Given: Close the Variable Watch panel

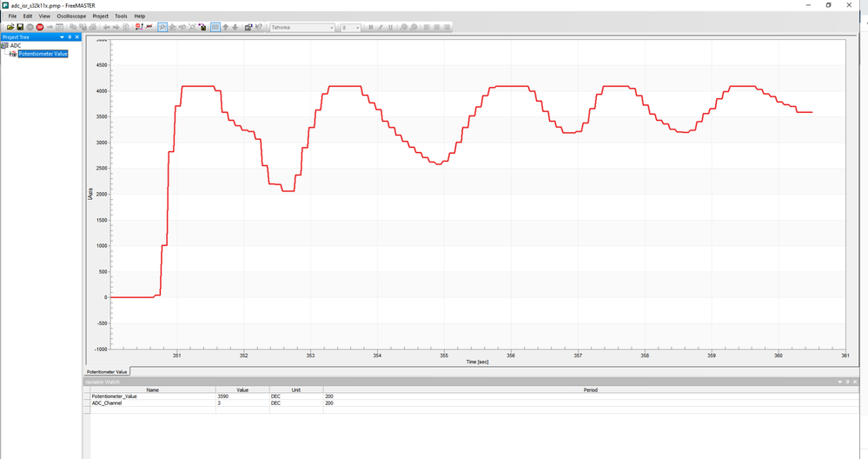Looking at the screenshot, I should (x=855, y=382).
